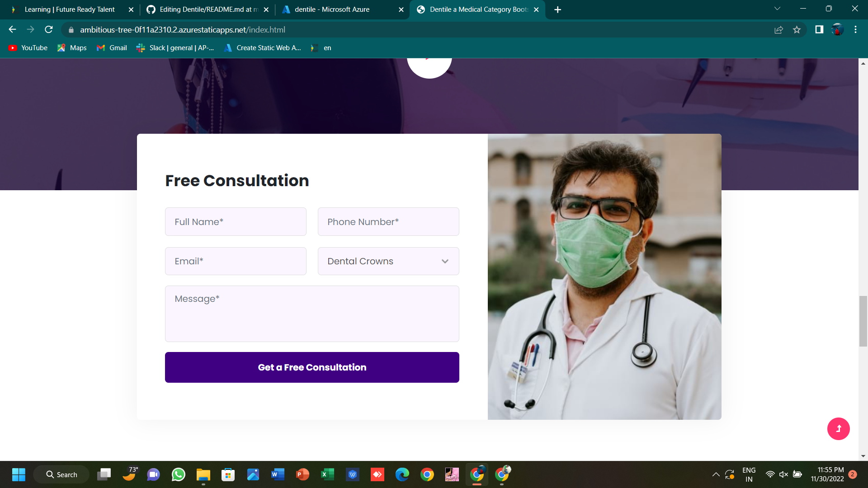Click Get a Free Consultation button
868x488 pixels.
click(311, 367)
